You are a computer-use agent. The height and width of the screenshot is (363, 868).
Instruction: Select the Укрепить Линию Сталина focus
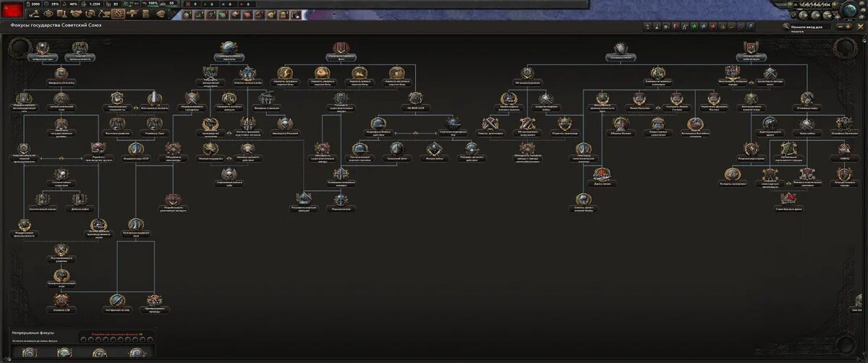coord(676,103)
